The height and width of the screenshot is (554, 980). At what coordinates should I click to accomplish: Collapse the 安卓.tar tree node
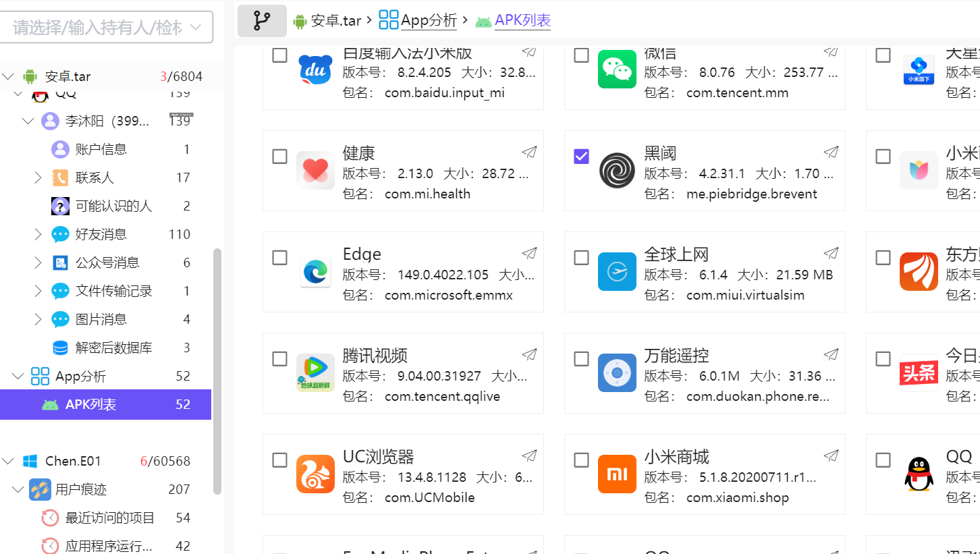(8, 76)
